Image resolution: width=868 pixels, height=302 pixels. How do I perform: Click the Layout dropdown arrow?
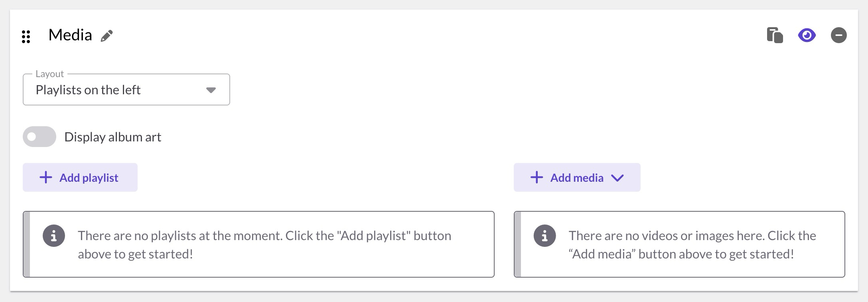[x=211, y=90]
